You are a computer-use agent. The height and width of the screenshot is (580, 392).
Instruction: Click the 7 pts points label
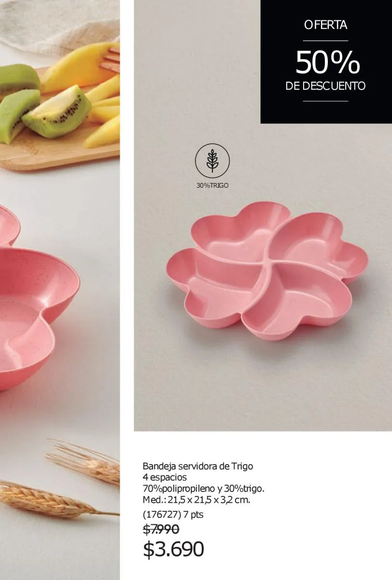pyautogui.click(x=194, y=514)
